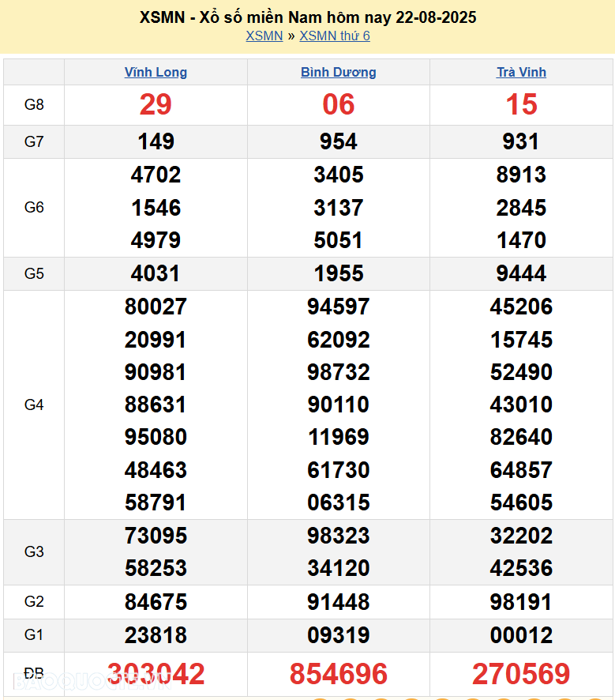Click Bình Dương G7 number 954
Image resolution: width=615 pixels, height=700 pixels.
[338, 141]
